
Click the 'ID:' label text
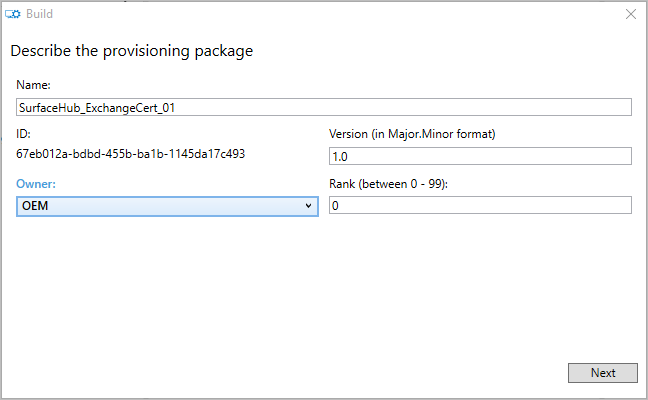coord(25,134)
